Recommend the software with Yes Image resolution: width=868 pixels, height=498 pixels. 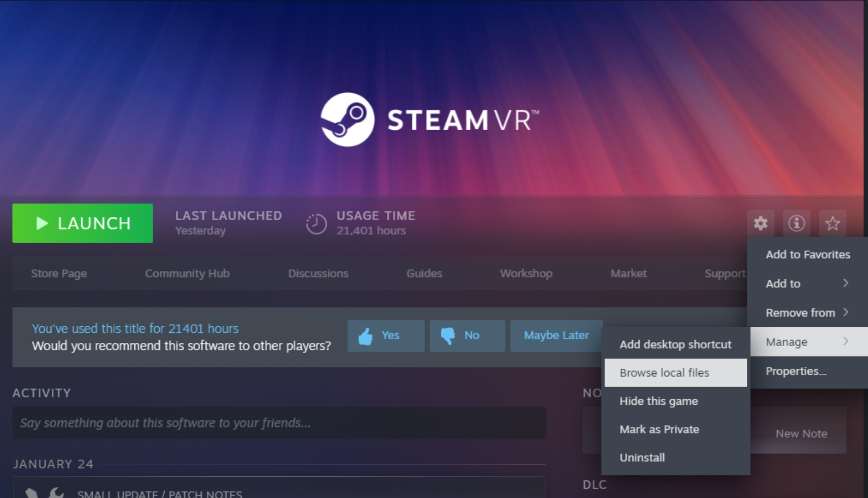[386, 335]
